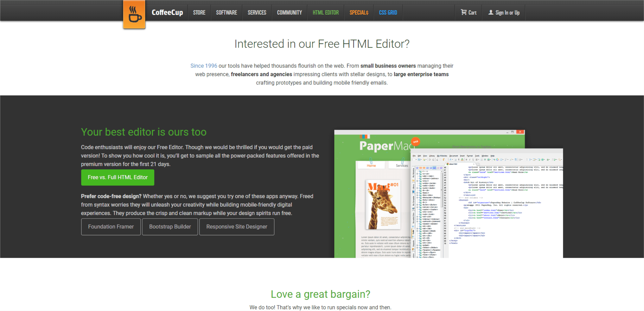
Task: Click the HTML editor code screenshot
Action: 487,203
